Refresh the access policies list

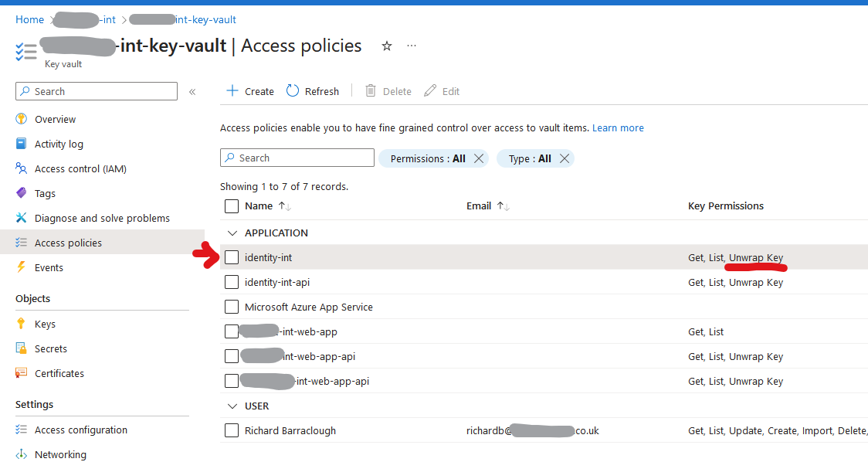tap(312, 90)
